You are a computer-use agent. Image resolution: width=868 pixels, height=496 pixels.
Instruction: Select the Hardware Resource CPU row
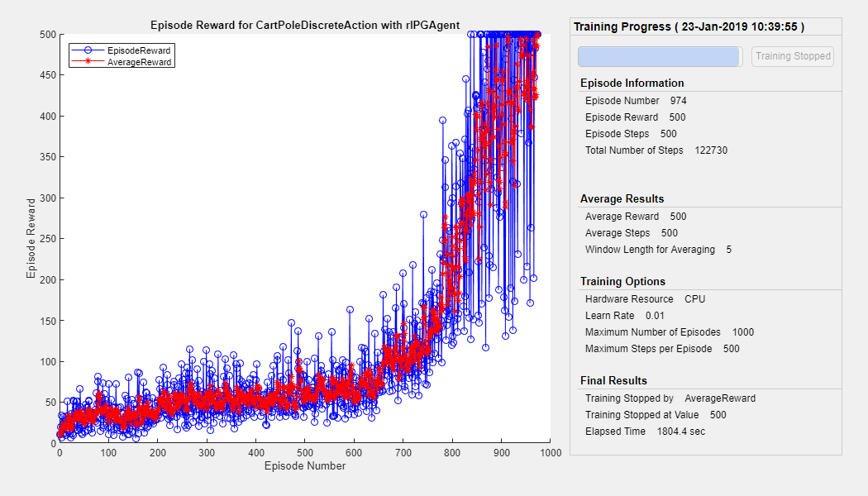tap(645, 299)
